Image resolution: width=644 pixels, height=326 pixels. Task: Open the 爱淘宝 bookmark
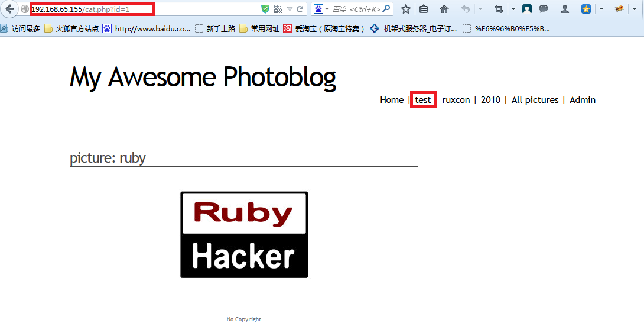click(x=324, y=29)
